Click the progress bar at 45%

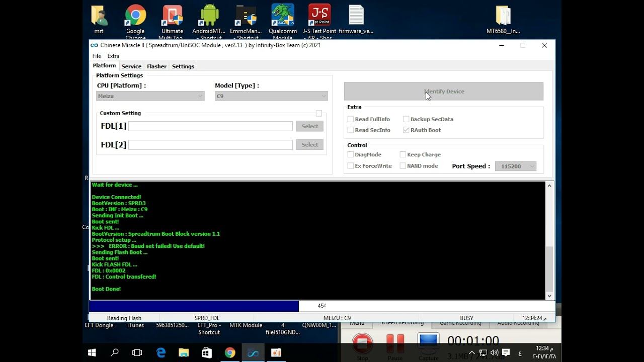point(321,306)
